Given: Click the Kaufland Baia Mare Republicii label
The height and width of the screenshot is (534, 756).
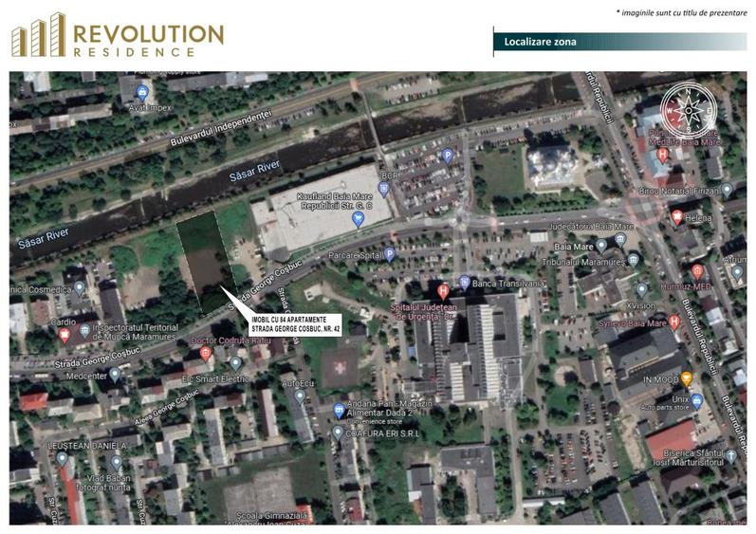Looking at the screenshot, I should 336,201.
